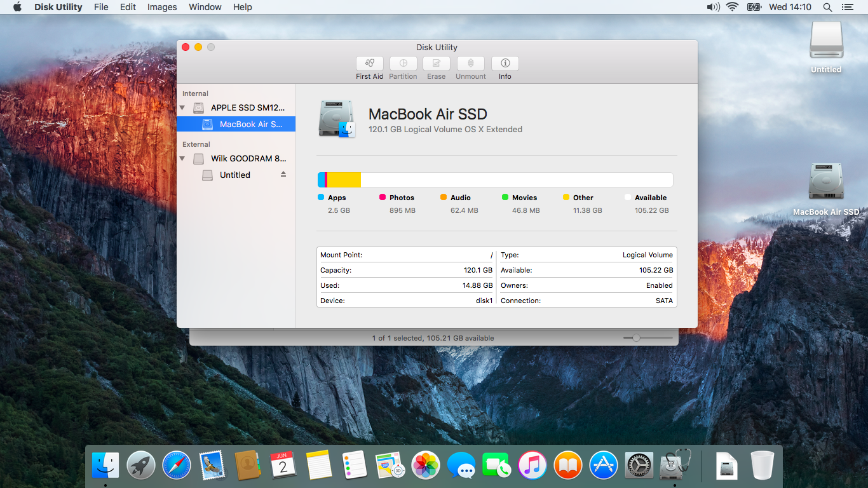The image size is (868, 488).
Task: Click the battery status icon
Action: coord(754,7)
